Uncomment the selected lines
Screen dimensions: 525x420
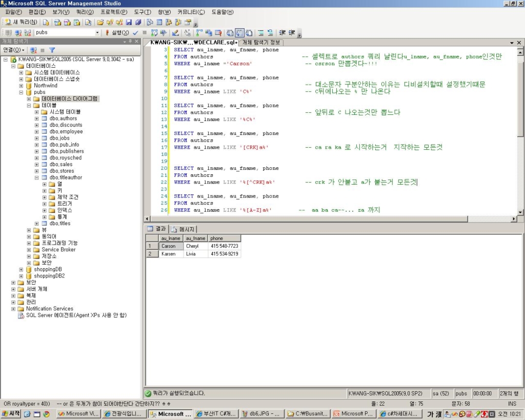270,32
